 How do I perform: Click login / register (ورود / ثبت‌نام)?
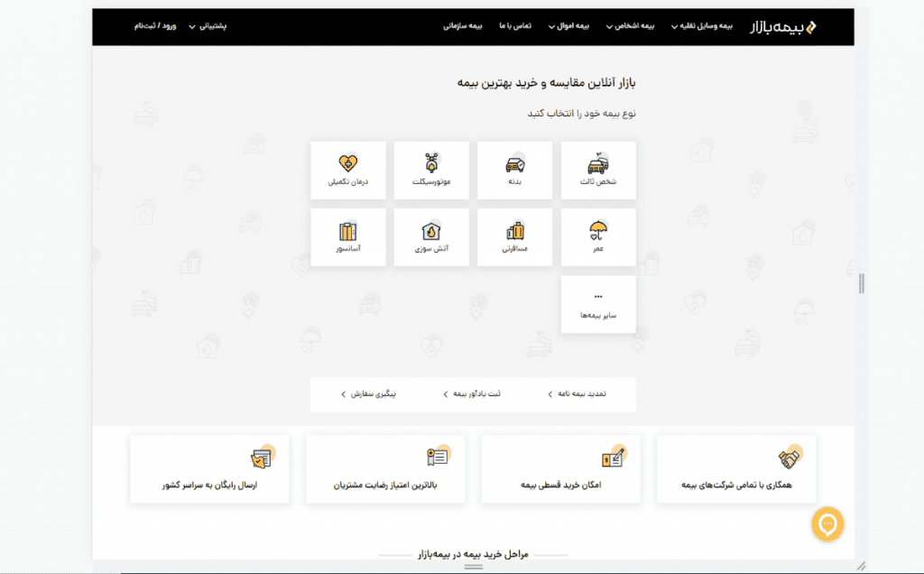click(x=155, y=26)
